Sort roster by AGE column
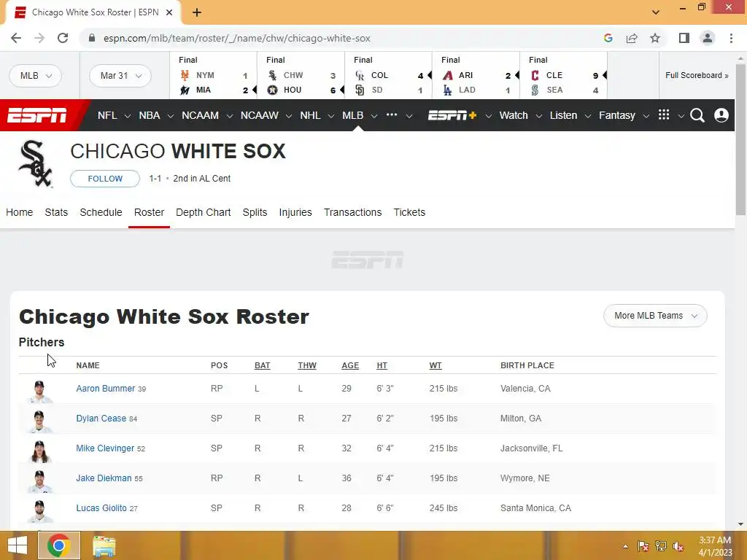The width and height of the screenshot is (747, 560). click(x=350, y=365)
